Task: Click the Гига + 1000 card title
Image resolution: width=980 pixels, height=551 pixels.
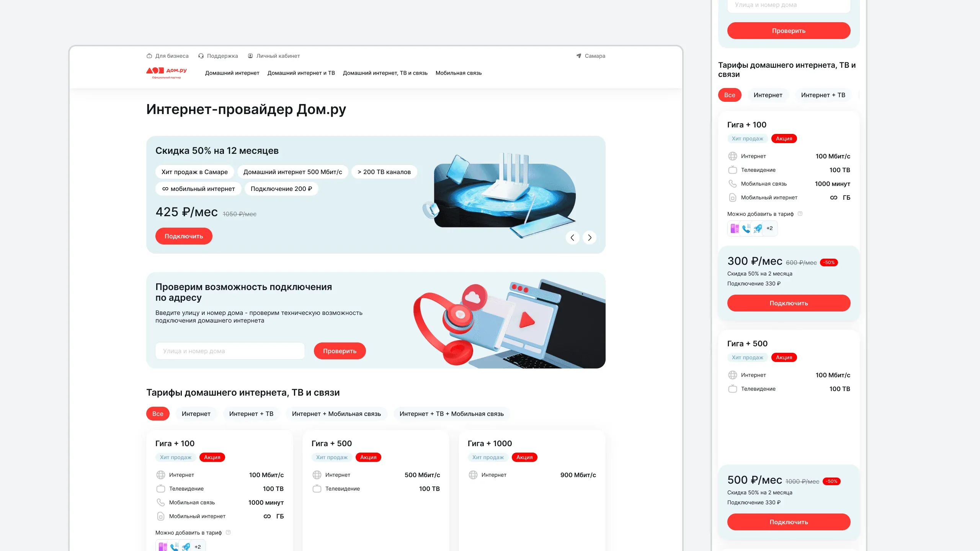Action: tap(490, 443)
